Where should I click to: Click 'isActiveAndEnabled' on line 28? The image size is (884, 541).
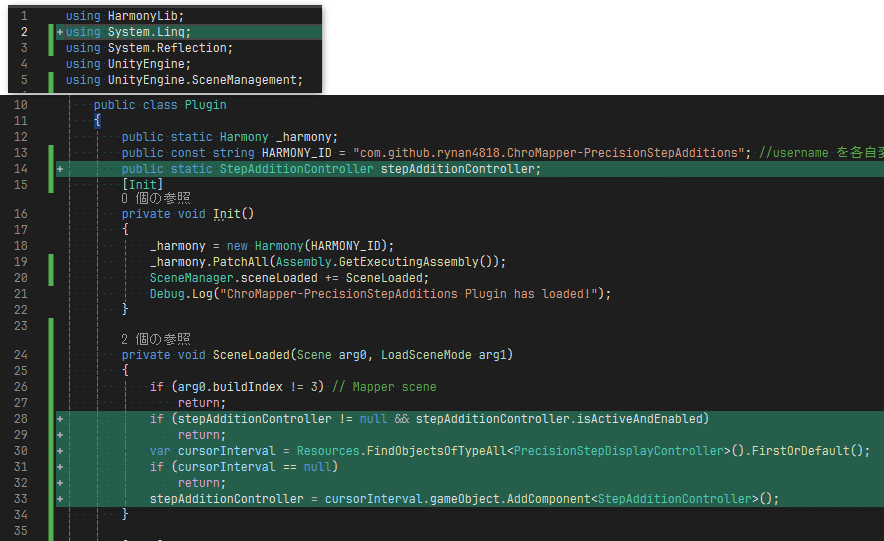[638, 419]
